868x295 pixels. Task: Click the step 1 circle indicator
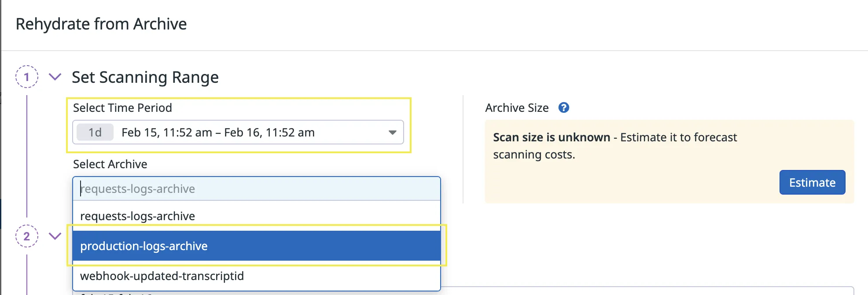27,77
